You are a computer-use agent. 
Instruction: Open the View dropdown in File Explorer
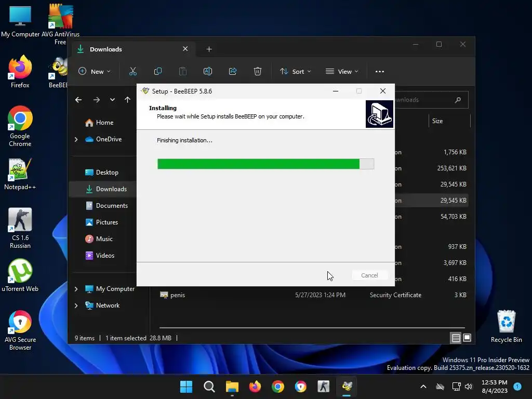[x=342, y=71]
